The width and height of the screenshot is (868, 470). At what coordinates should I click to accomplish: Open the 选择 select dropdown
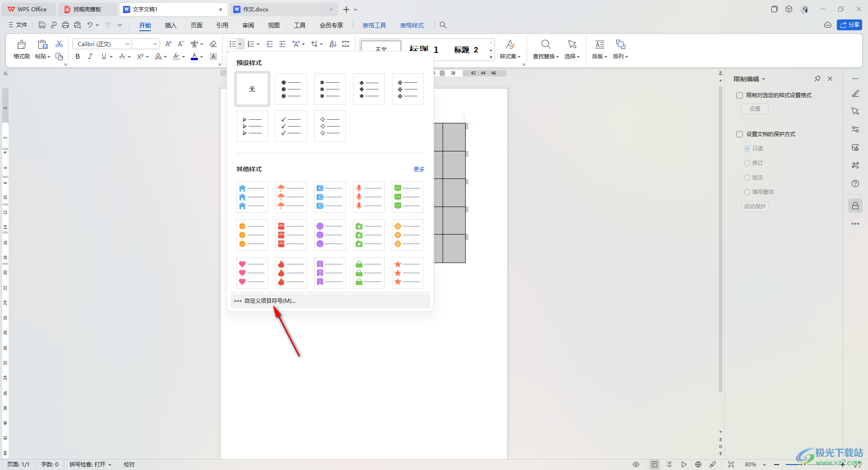click(x=572, y=56)
